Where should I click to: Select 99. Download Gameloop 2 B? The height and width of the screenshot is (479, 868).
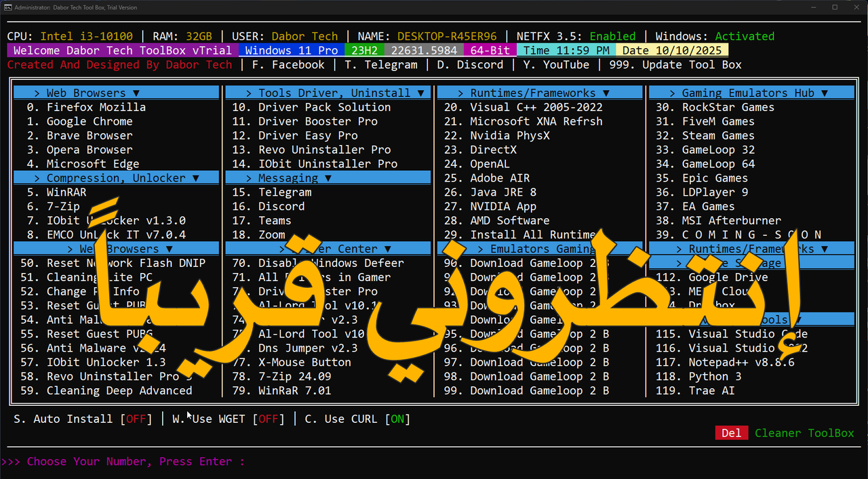point(527,391)
